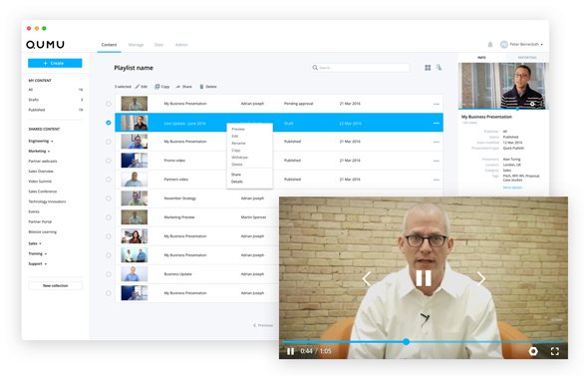Click the New collection button
This screenshot has width=588, height=376.
(55, 285)
